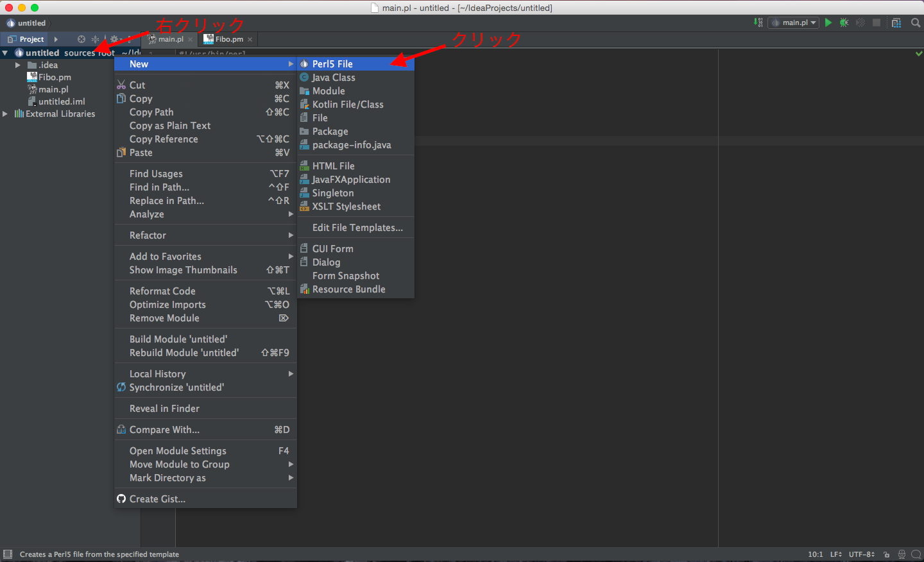Open the Add to Favorites submenu
This screenshot has width=924, height=562.
coord(205,257)
